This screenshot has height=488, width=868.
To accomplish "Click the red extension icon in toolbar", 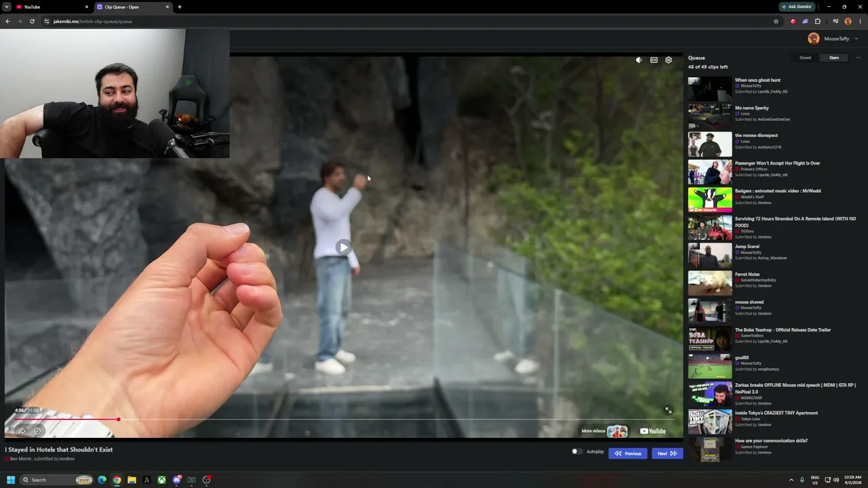I will (793, 21).
